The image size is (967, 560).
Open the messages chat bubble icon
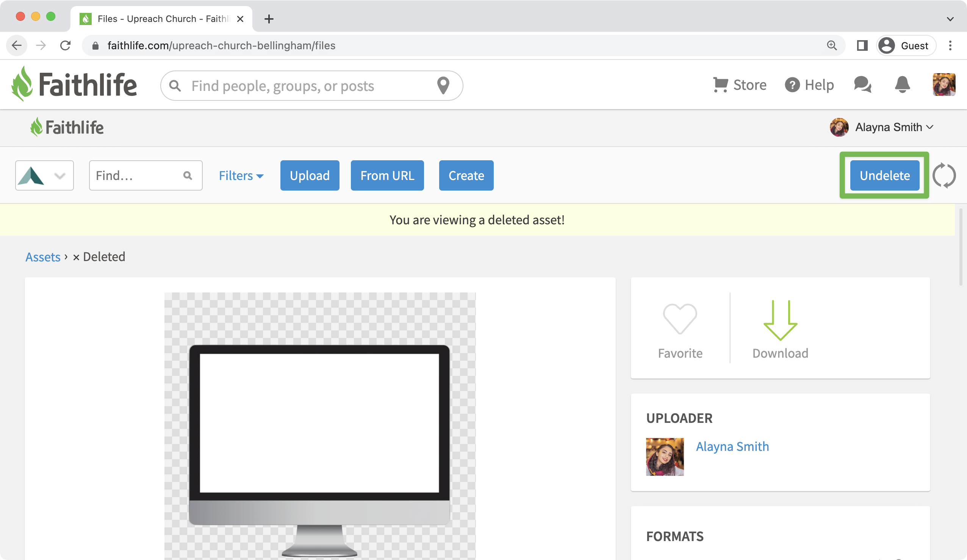[x=862, y=84]
